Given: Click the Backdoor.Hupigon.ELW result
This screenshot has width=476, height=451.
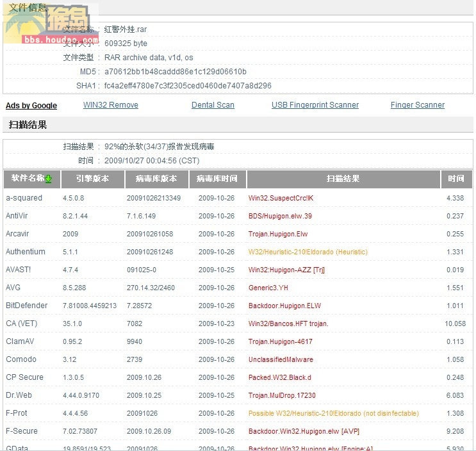Looking at the screenshot, I should [x=284, y=306].
